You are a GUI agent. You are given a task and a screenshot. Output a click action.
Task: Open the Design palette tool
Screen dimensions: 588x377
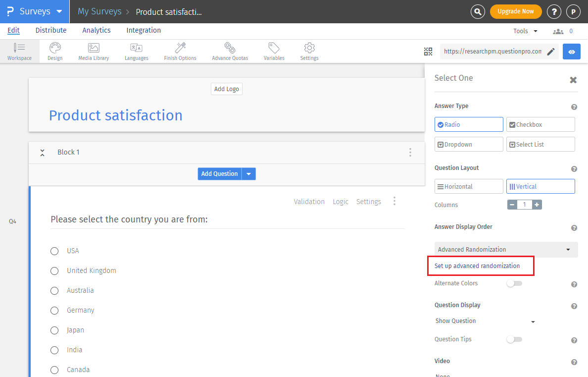(x=55, y=51)
